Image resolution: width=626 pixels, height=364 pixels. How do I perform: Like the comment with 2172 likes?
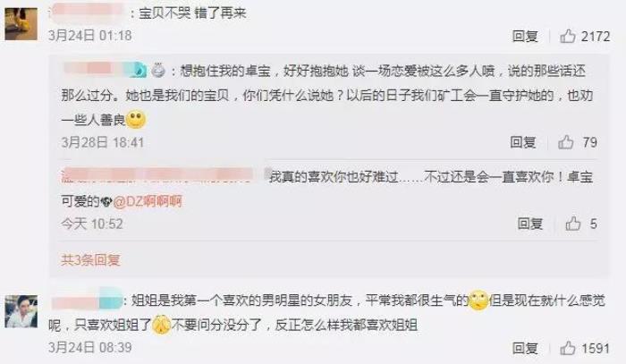[567, 37]
